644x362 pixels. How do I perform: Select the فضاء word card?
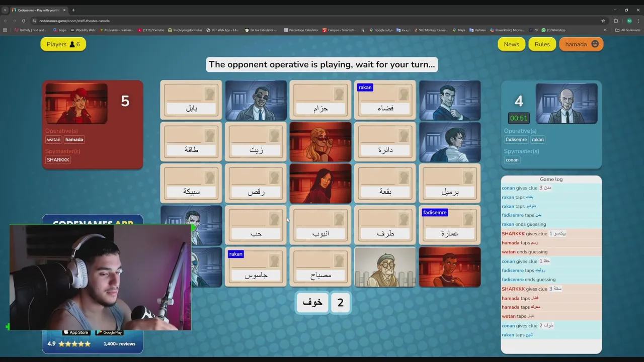pyautogui.click(x=385, y=100)
